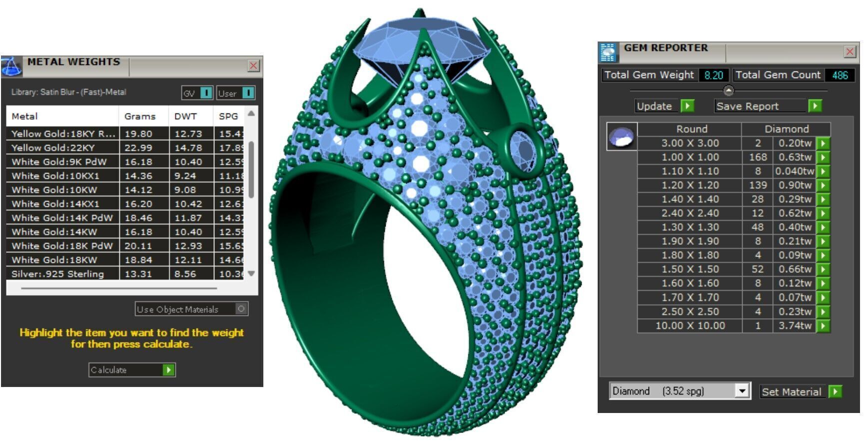868x445 pixels.
Task: Click green arrow on 10.00 X 10.00 row
Action: (x=823, y=326)
